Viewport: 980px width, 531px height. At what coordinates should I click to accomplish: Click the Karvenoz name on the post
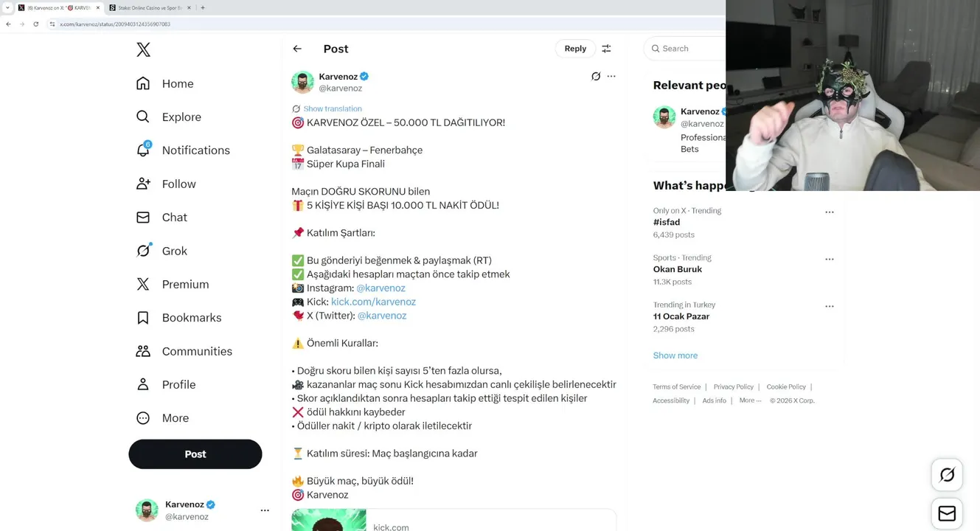click(338, 77)
